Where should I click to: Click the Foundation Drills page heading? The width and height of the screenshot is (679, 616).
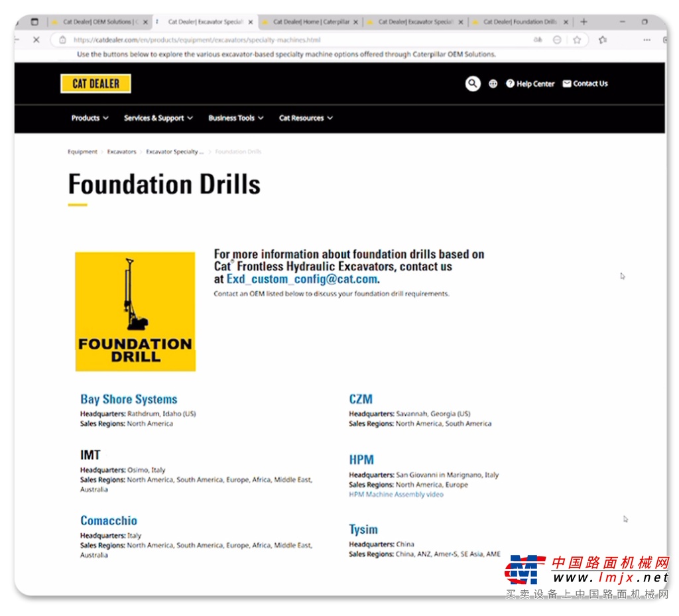(164, 184)
